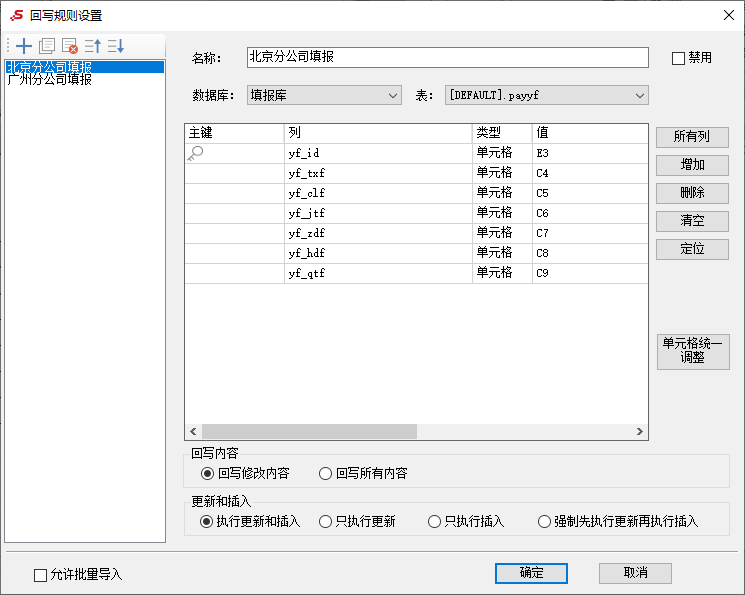Click the value cell C7

pyautogui.click(x=590, y=233)
